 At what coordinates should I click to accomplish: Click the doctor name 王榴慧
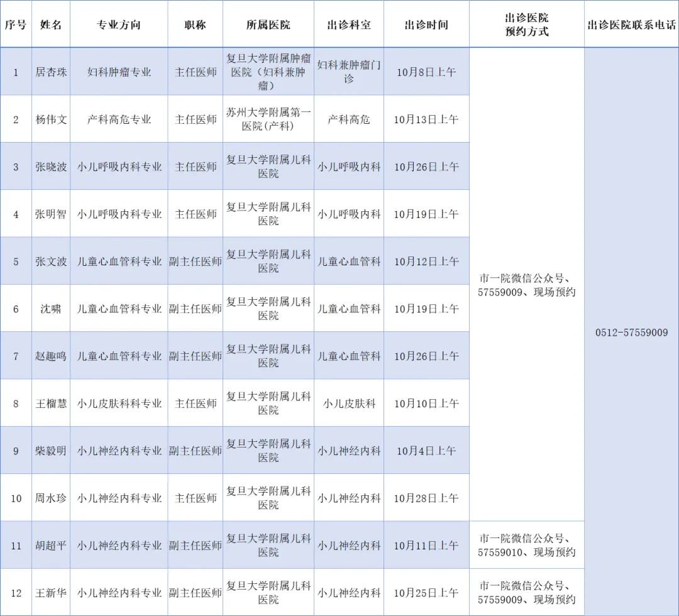[51, 404]
